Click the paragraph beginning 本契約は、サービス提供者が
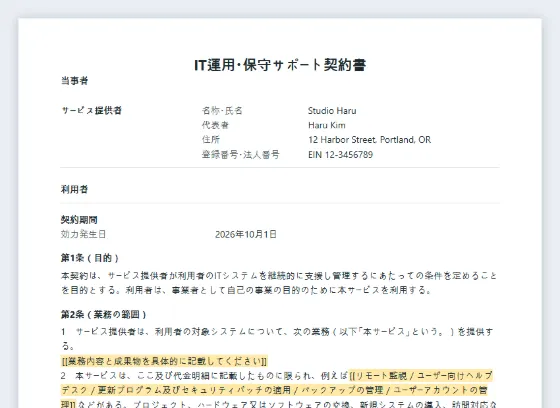The image size is (560, 408). pos(279,283)
